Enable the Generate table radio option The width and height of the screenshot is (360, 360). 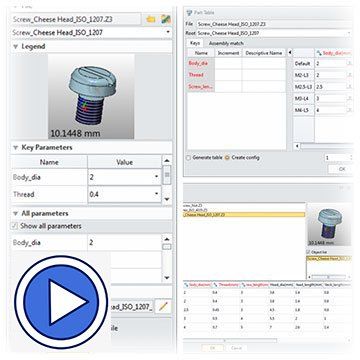(x=188, y=157)
